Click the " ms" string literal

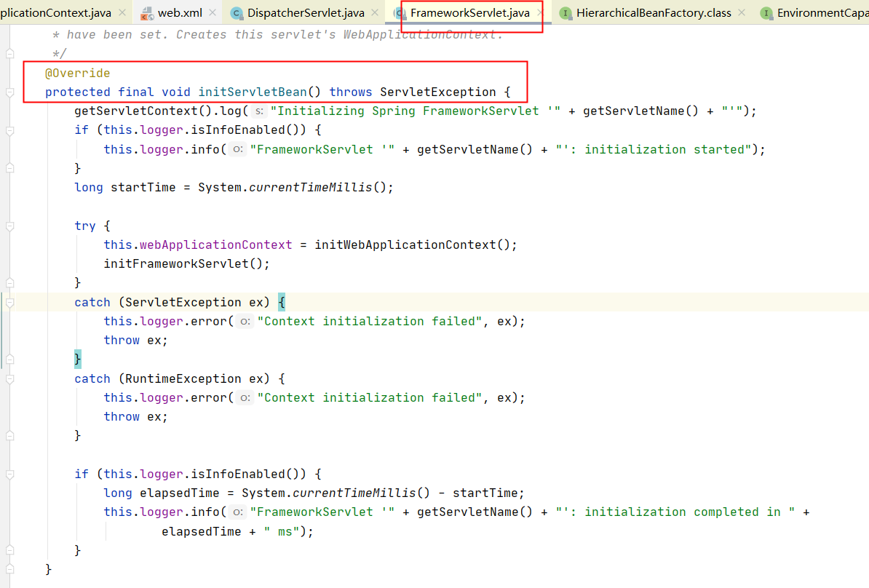[282, 531]
